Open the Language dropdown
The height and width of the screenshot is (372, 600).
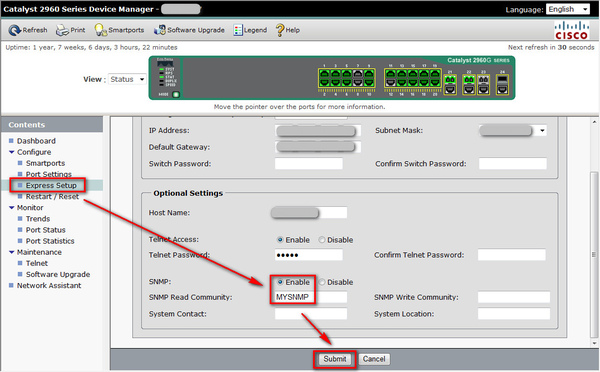tap(568, 9)
